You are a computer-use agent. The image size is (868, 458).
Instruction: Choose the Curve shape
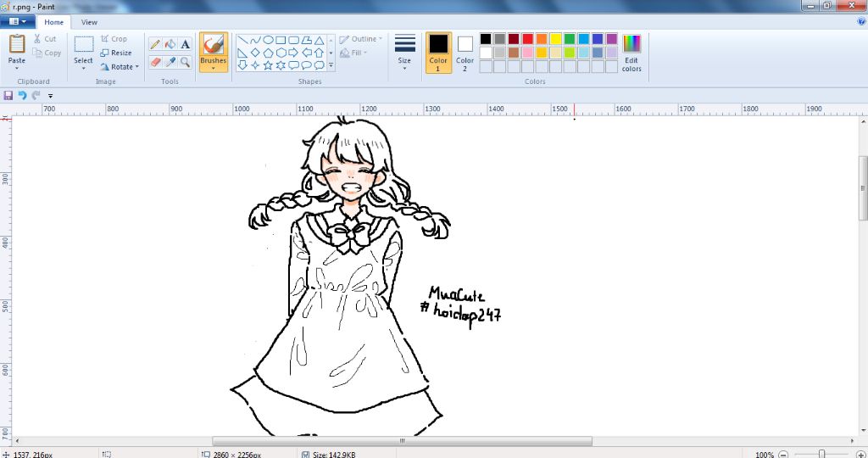(x=255, y=41)
